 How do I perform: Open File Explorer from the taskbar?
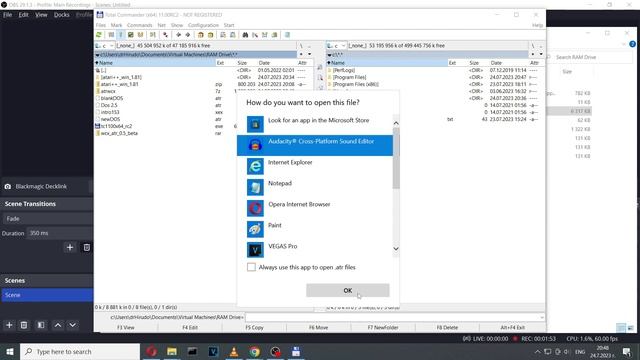(x=172, y=351)
